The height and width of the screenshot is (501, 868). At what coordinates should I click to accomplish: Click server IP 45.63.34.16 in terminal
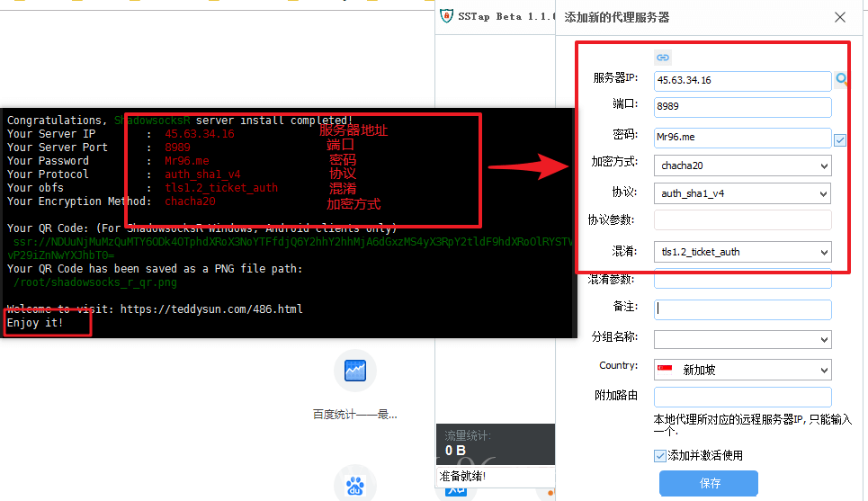(200, 134)
